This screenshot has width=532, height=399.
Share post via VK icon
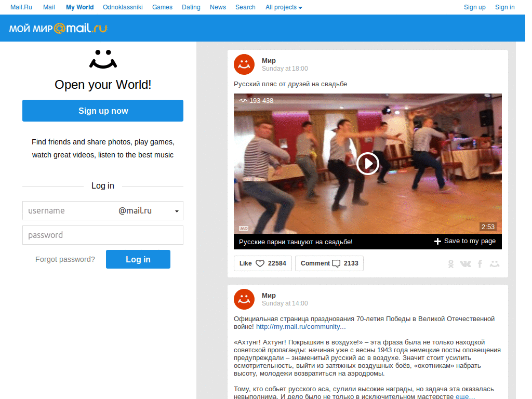465,264
